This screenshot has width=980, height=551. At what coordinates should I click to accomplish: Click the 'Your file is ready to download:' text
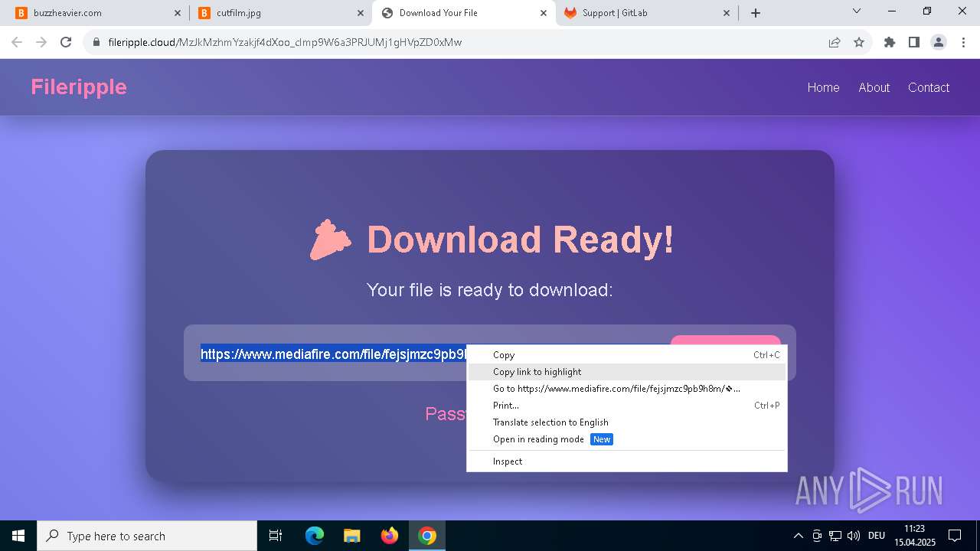tap(490, 290)
